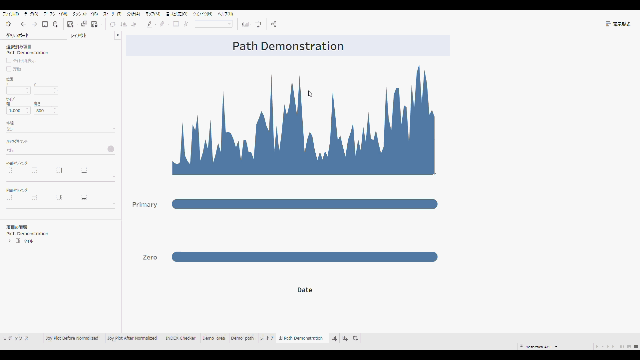Open the Joy Plot Before Normalized sheet tab
Screen dimensions: 640x360
pos(72,338)
